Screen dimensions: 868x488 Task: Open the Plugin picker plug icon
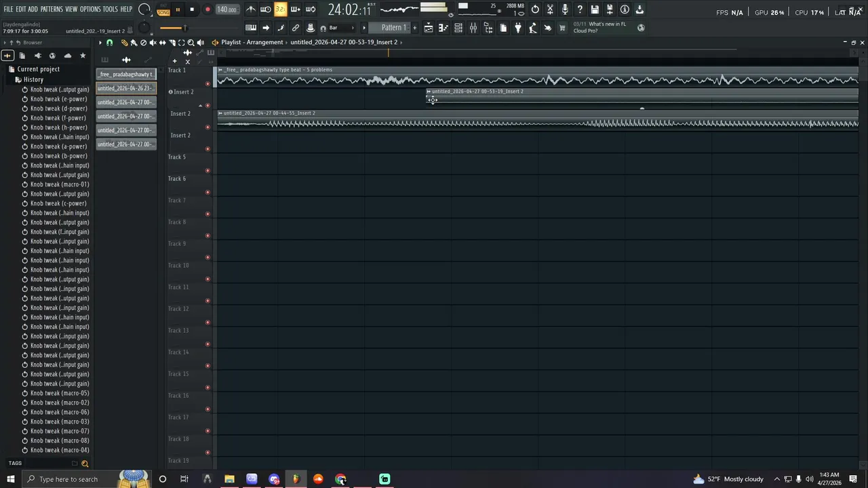[518, 28]
